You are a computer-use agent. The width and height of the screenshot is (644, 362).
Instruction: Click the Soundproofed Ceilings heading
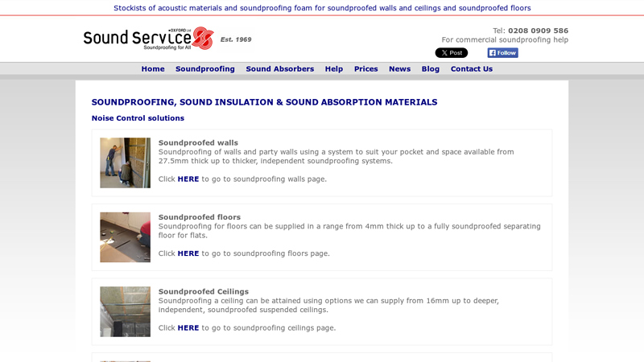204,291
